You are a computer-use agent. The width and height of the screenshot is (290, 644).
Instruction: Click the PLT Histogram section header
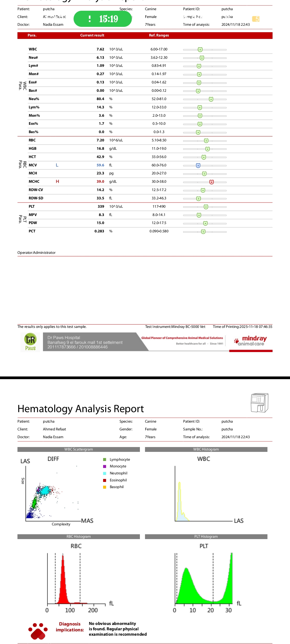(206, 537)
